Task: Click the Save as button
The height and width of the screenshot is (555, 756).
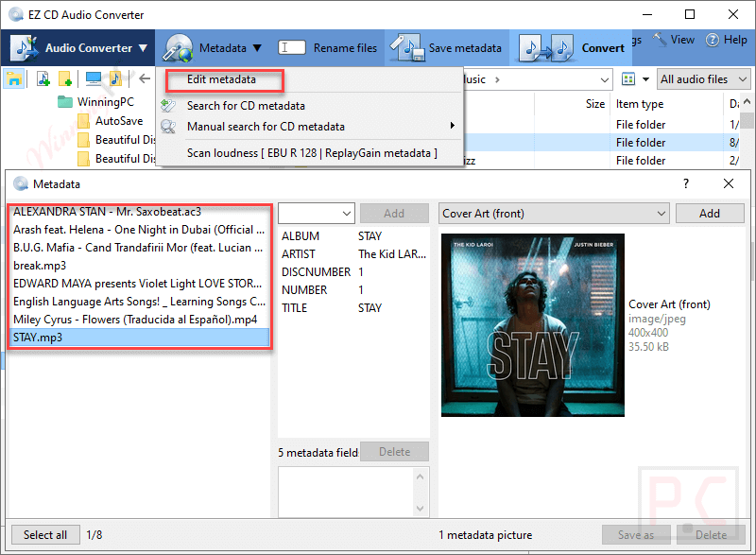Action: pos(636,535)
